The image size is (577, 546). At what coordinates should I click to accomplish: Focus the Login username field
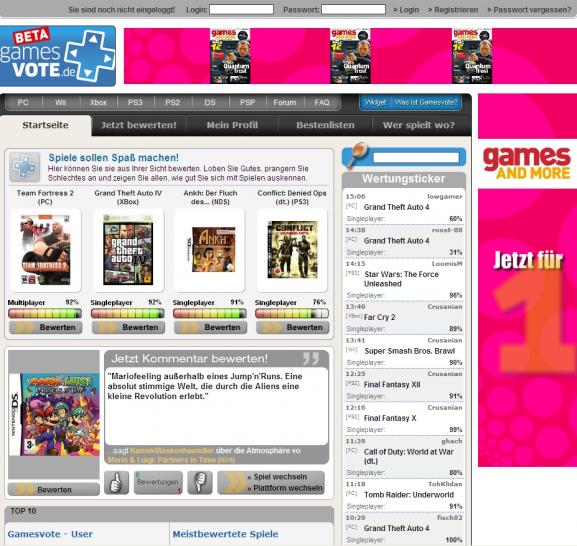(241, 10)
